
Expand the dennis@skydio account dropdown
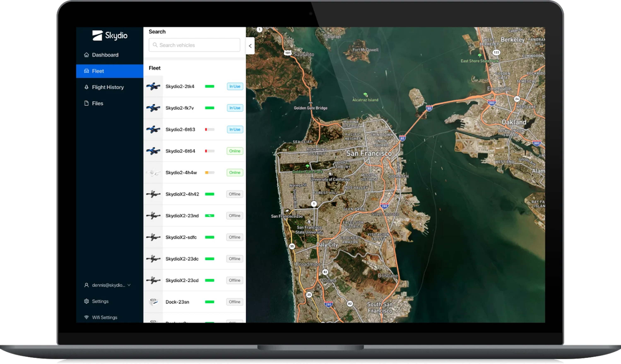pos(129,285)
